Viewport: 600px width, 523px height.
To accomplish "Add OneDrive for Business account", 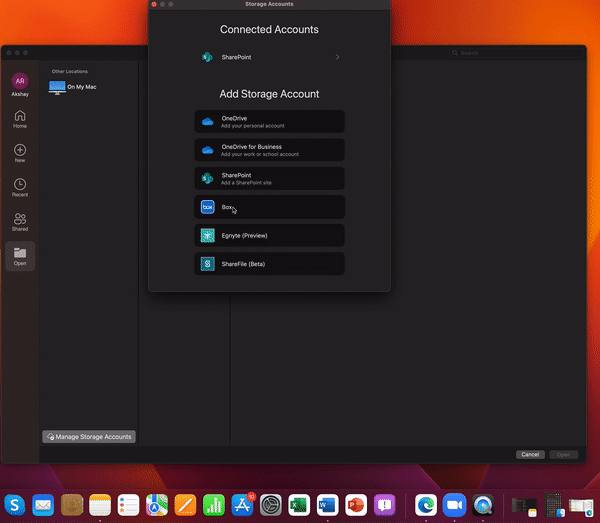I will [x=269, y=150].
